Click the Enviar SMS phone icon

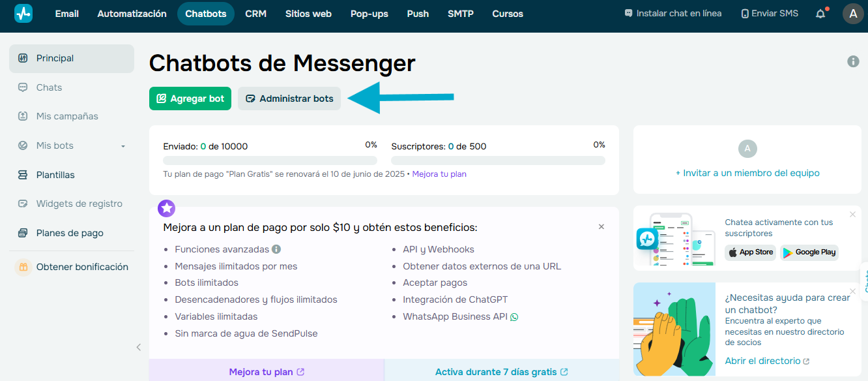745,14
